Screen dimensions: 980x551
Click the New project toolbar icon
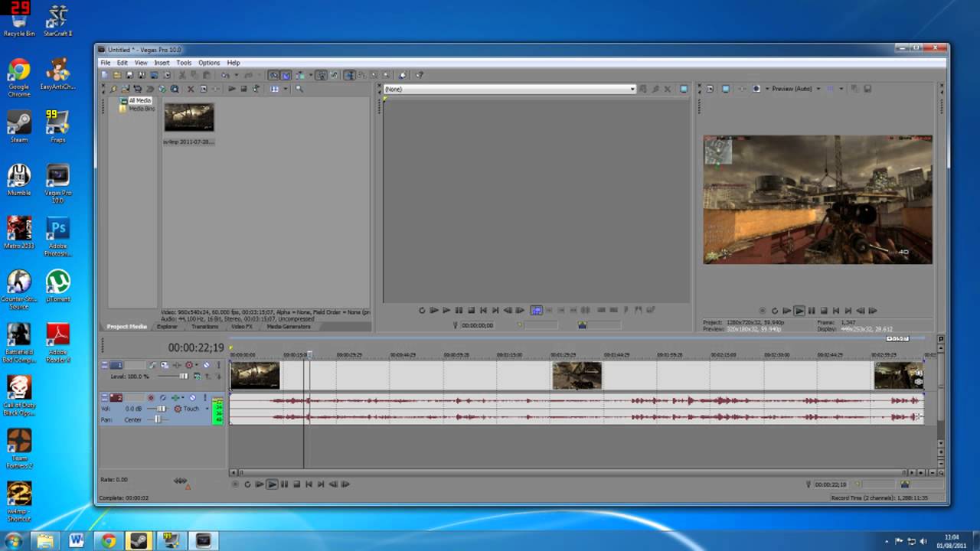(x=105, y=75)
